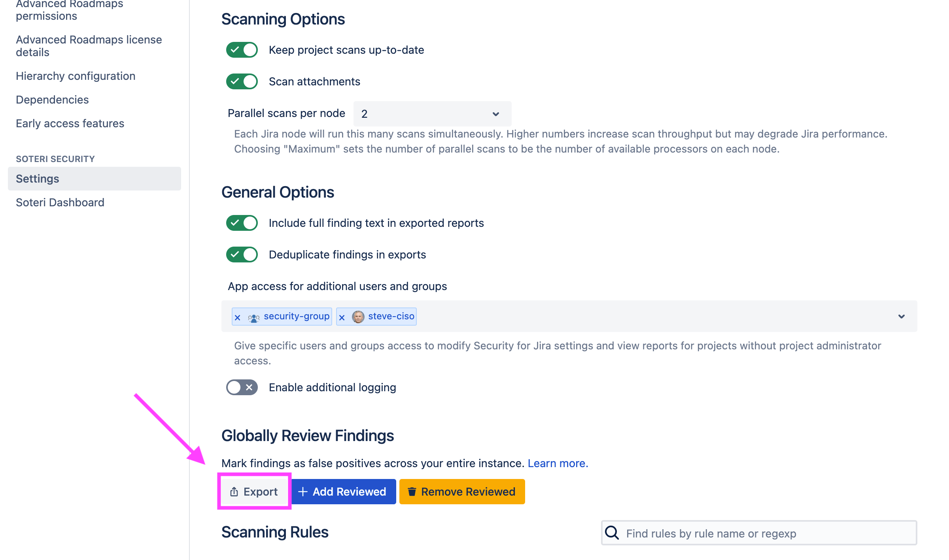Remove steve-ciso by clicking its X icon
The height and width of the screenshot is (560, 949).
click(x=342, y=317)
